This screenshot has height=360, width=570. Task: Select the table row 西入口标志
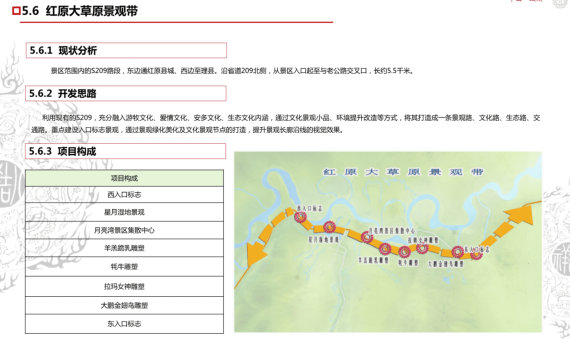point(124,195)
